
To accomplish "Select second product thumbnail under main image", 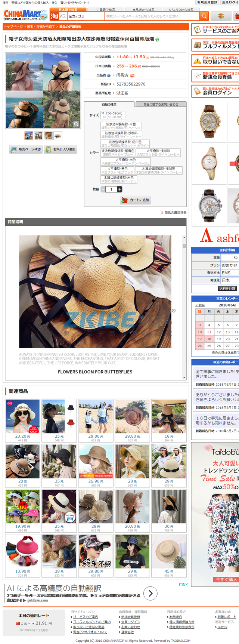I will [x=38, y=136].
